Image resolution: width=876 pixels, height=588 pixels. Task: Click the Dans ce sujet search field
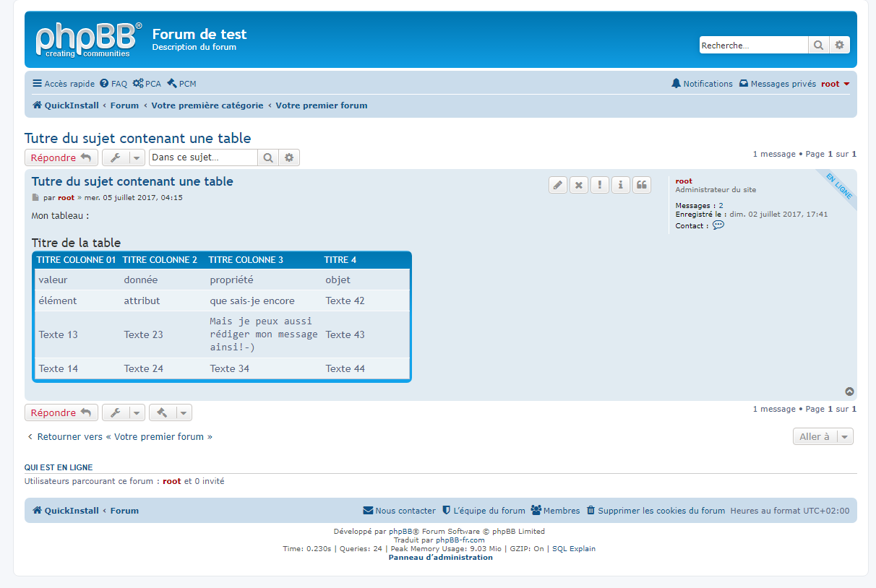point(203,157)
